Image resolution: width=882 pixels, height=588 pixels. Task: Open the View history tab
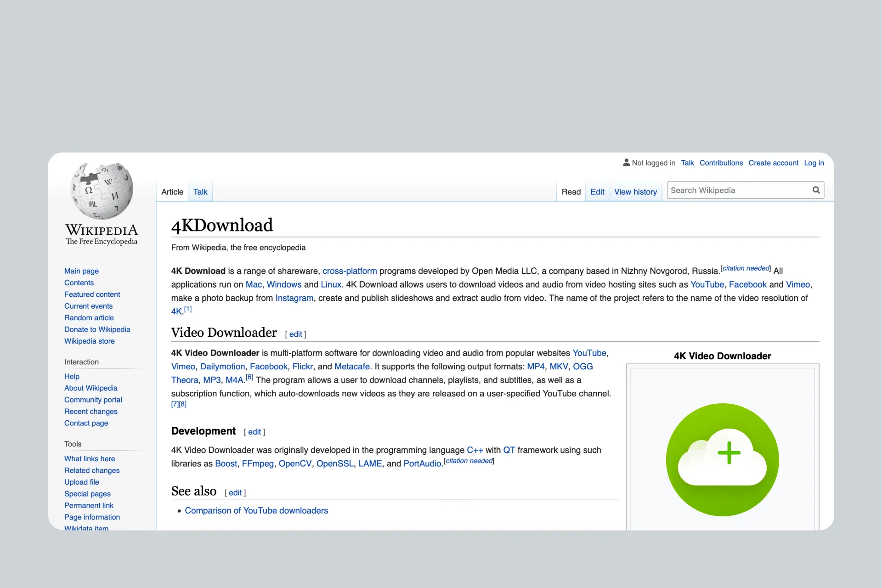click(635, 192)
